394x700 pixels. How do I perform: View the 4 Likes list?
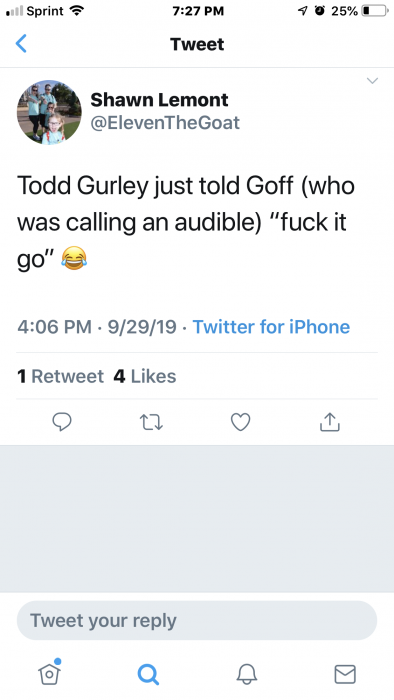click(145, 376)
